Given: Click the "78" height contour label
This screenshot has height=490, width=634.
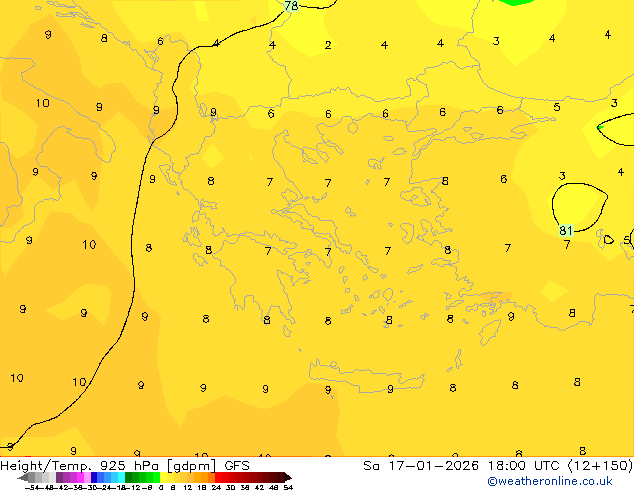Looking at the screenshot, I should (291, 6).
